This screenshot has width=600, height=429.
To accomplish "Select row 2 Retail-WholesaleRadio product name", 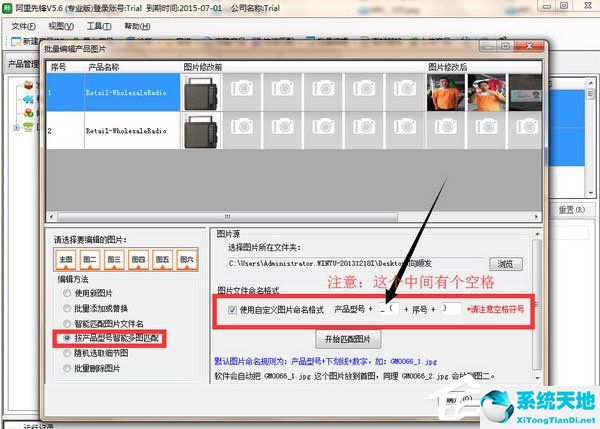I will pyautogui.click(x=126, y=131).
